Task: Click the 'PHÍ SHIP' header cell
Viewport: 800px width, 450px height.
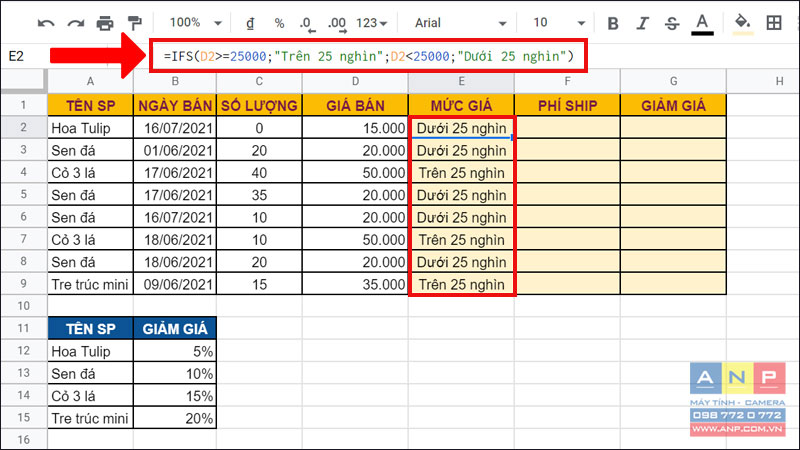Action: 567,106
